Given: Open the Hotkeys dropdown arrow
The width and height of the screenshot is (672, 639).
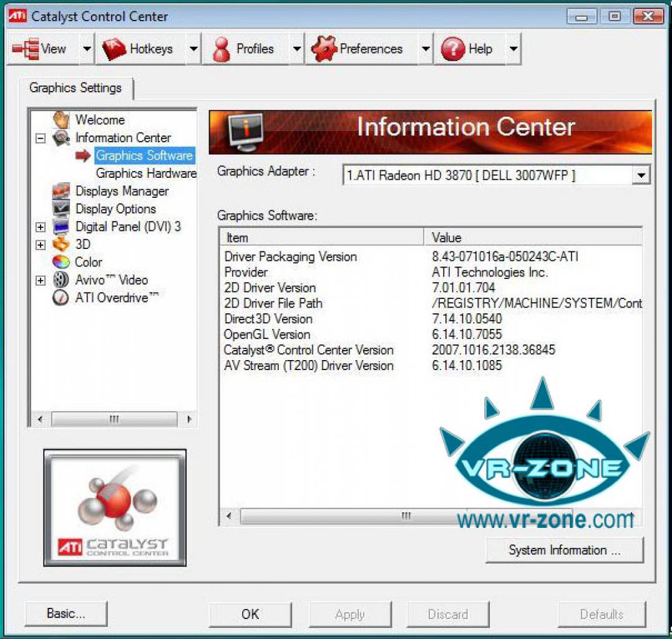Looking at the screenshot, I should 193,49.
